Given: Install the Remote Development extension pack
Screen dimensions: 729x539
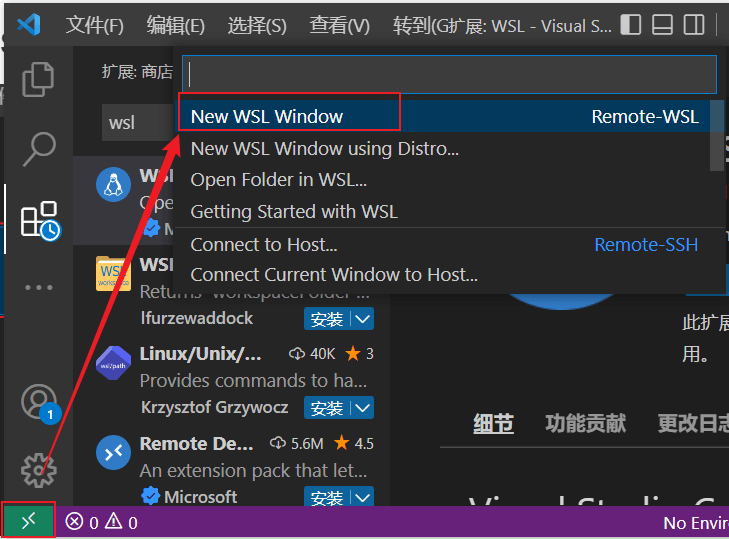Looking at the screenshot, I should click(327, 497).
